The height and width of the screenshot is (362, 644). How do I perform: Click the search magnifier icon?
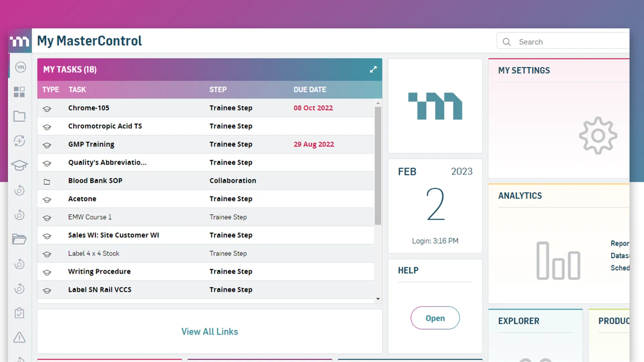pyautogui.click(x=506, y=42)
